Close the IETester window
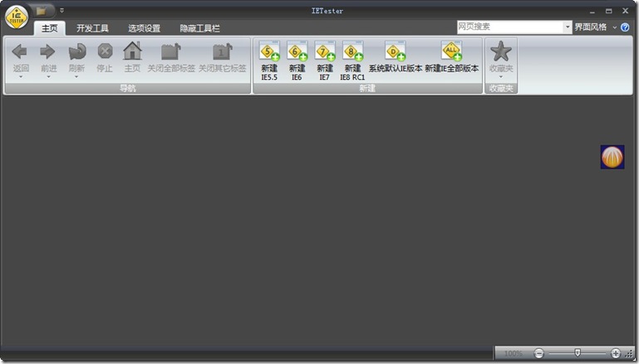 [625, 11]
